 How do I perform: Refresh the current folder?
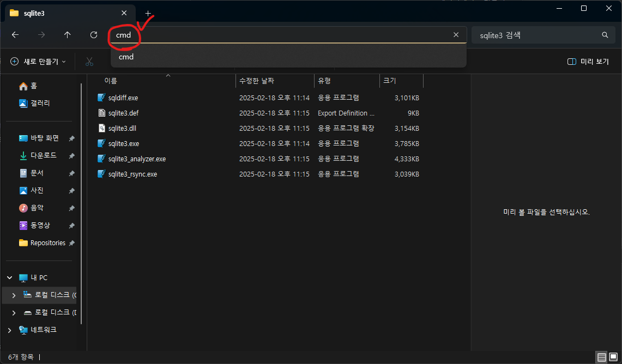point(94,35)
